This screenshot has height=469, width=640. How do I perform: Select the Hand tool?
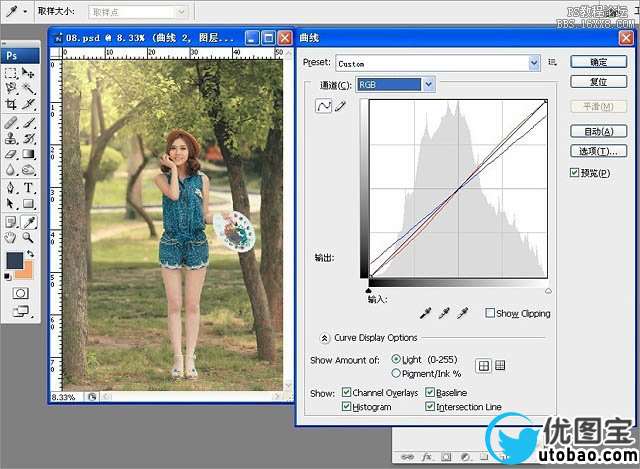pos(11,237)
